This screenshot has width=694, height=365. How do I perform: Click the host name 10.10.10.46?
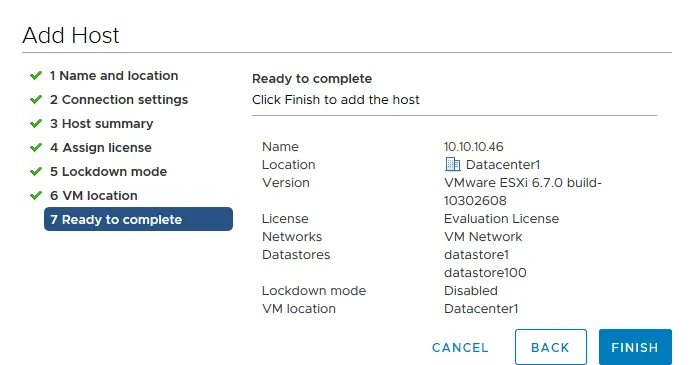[x=474, y=146]
